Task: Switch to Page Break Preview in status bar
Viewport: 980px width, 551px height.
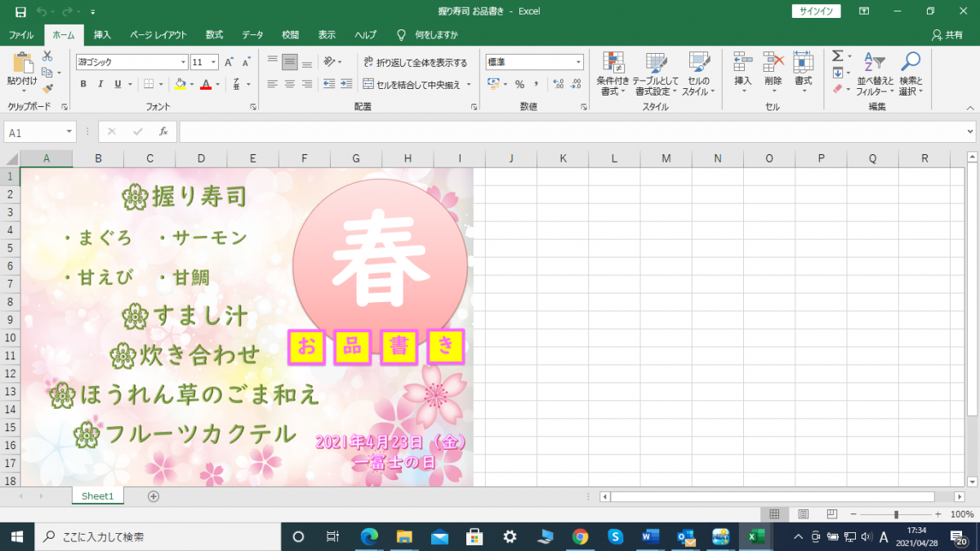Action: (x=831, y=514)
